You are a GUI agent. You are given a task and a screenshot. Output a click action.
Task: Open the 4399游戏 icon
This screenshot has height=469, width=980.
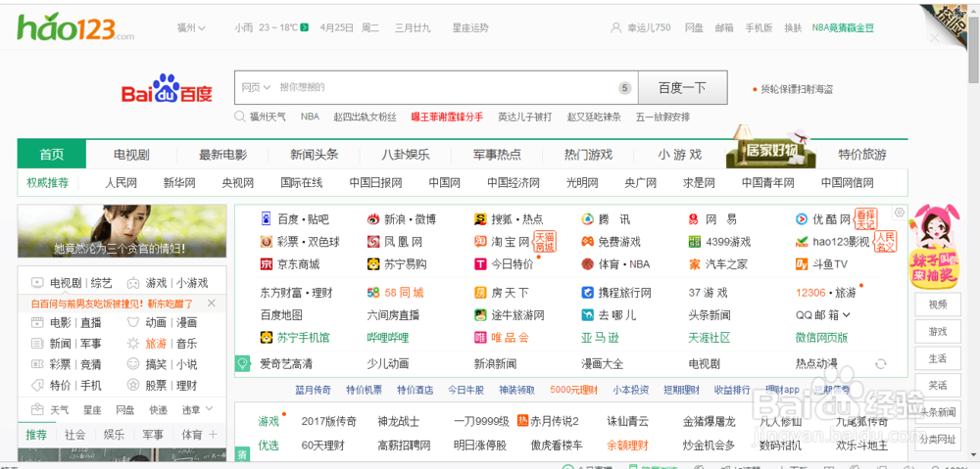tap(694, 242)
